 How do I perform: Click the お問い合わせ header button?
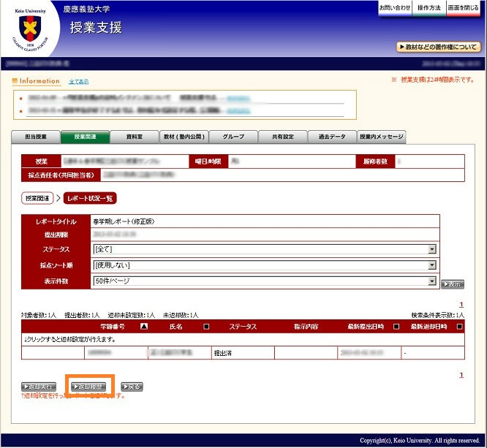pyautogui.click(x=394, y=7)
